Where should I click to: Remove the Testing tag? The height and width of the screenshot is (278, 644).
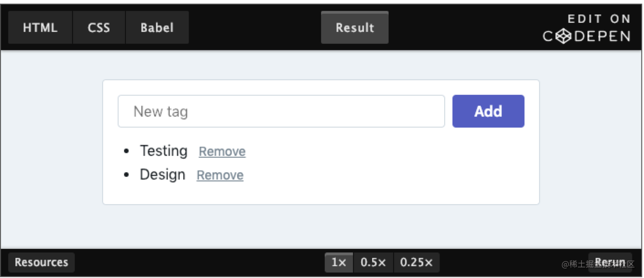coord(222,151)
